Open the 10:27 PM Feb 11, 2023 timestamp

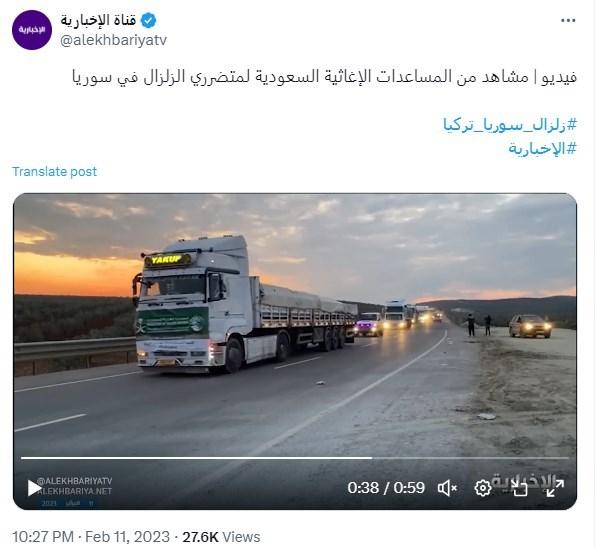(x=91, y=537)
